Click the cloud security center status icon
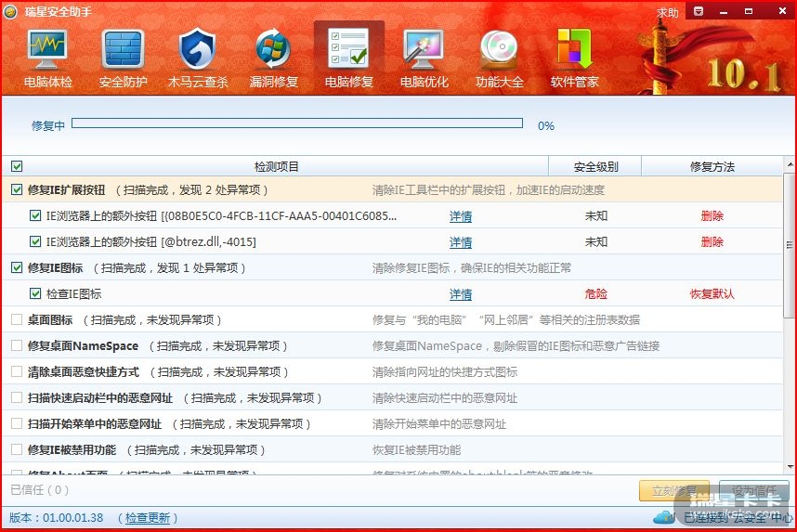 point(664,518)
